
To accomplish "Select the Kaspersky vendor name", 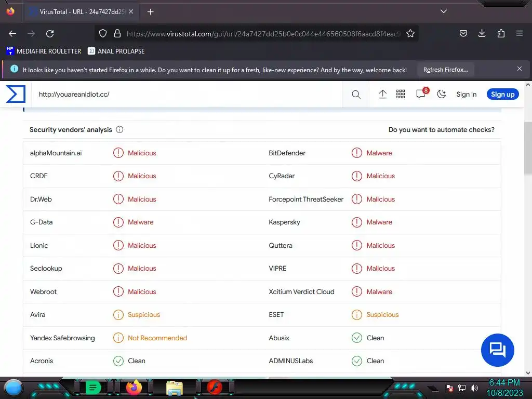I will [284, 222].
